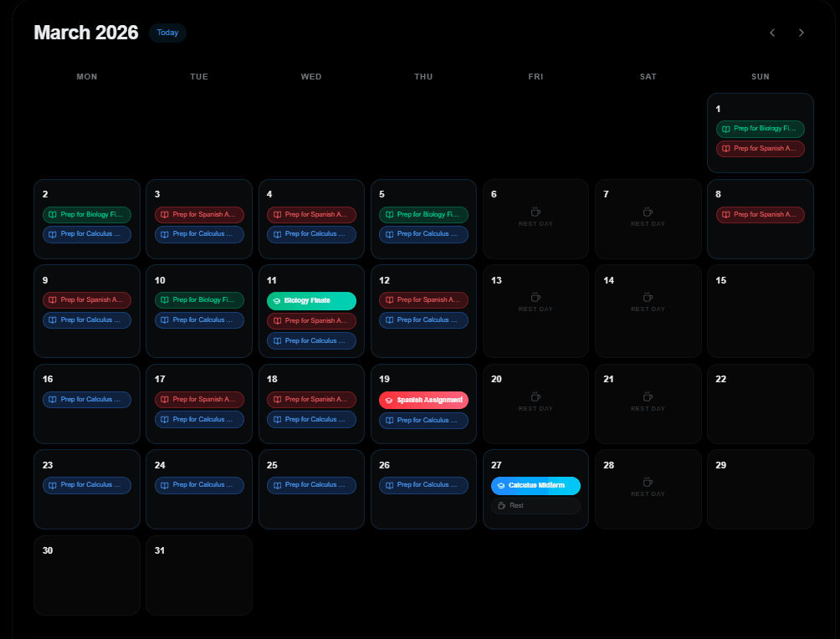Screen dimensions: 840x639
Task: Click book icon on March 1 Biology prep
Action: click(x=726, y=129)
